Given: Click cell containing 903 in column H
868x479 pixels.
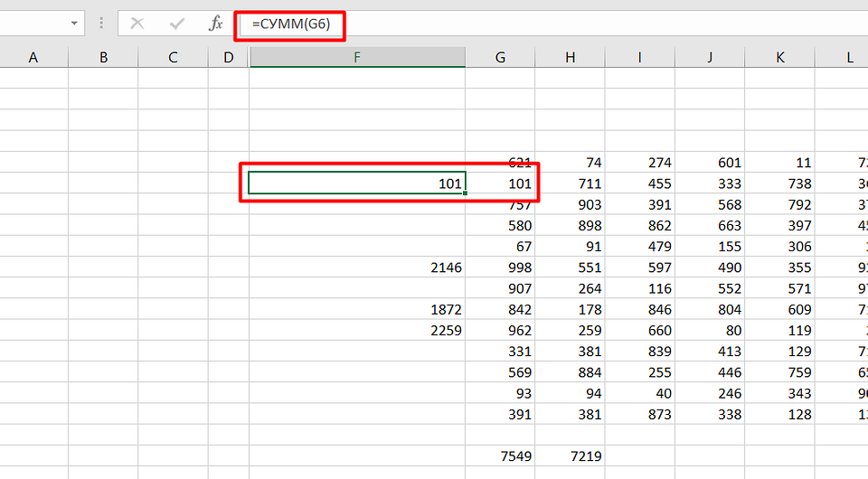Looking at the screenshot, I should (x=570, y=204).
